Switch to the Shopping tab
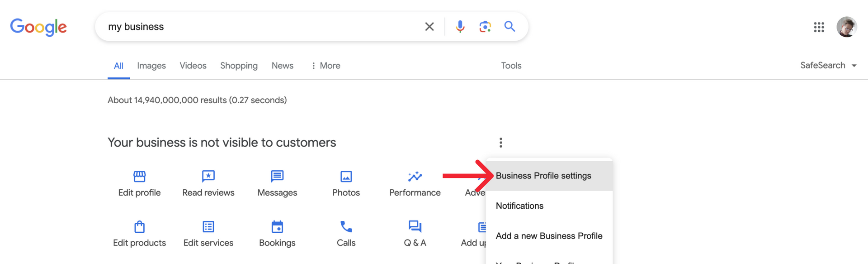Image resolution: width=868 pixels, height=264 pixels. tap(239, 66)
